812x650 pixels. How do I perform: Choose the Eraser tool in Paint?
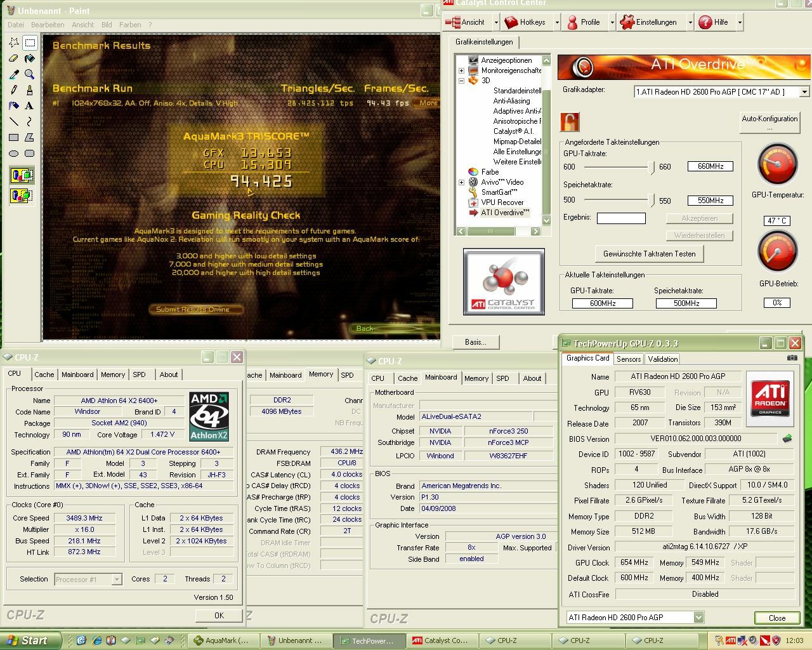[14, 58]
